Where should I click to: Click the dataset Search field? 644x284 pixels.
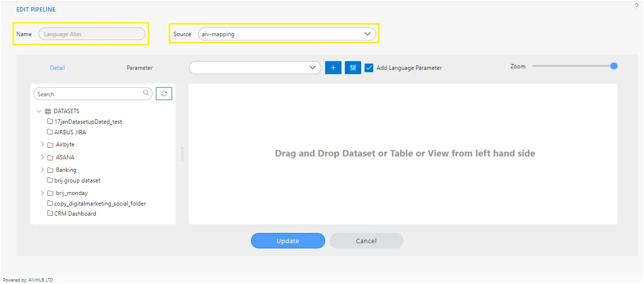pyautogui.click(x=93, y=94)
